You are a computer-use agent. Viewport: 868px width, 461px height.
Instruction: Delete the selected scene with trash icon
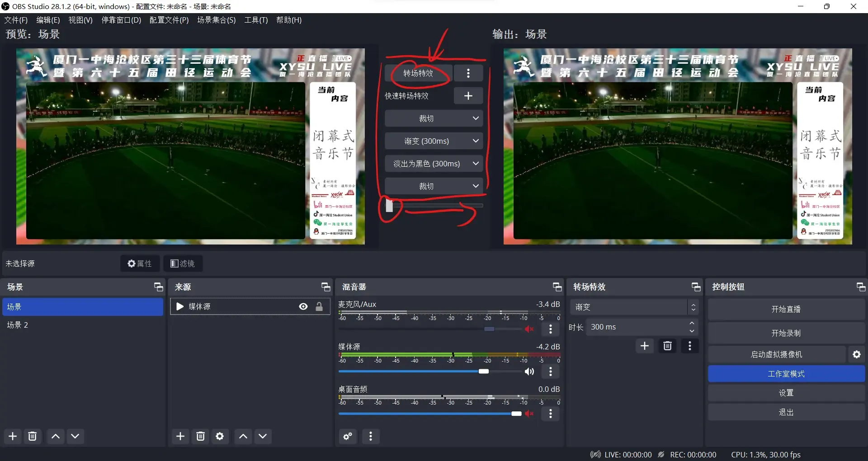point(33,436)
